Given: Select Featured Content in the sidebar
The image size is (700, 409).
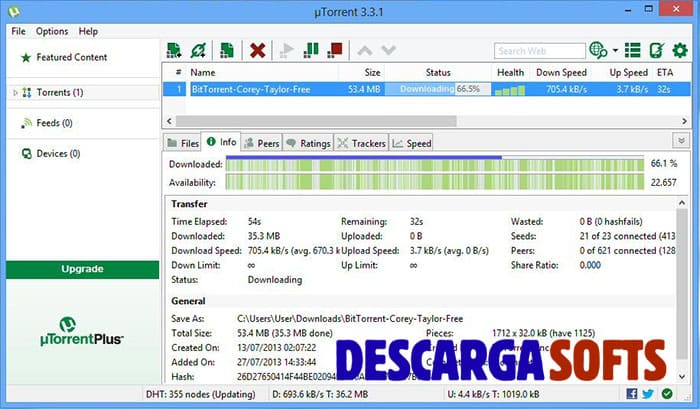Looking at the screenshot, I should (71, 57).
